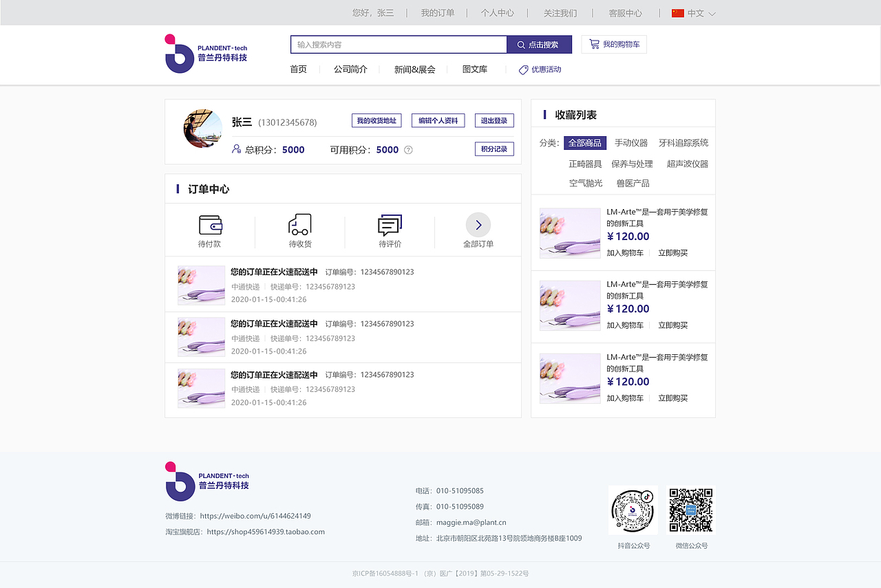Select the 待评价 review chat icon
Viewport: 881px width, 588px height.
pos(390,224)
